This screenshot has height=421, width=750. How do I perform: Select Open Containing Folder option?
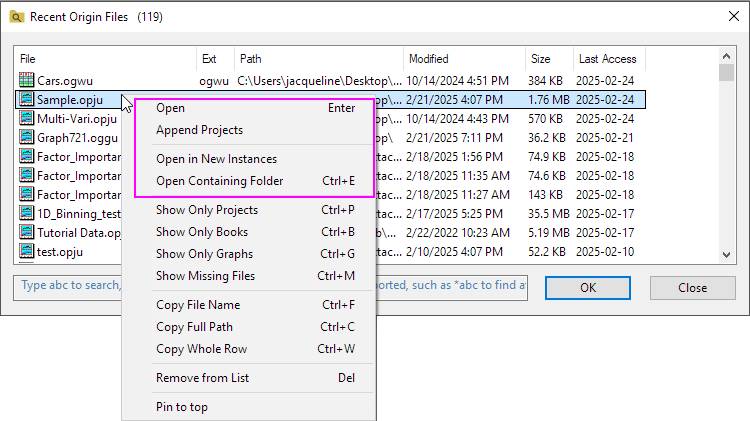tap(219, 181)
